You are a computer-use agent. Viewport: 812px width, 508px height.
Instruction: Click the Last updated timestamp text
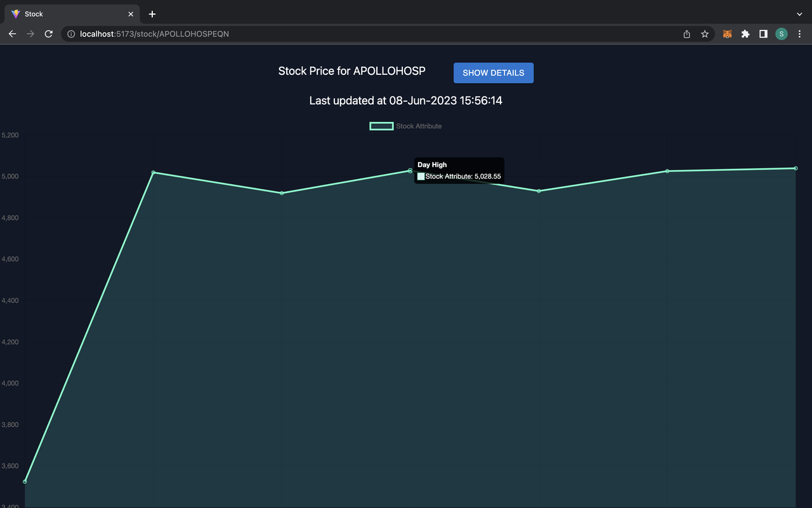[x=406, y=100]
